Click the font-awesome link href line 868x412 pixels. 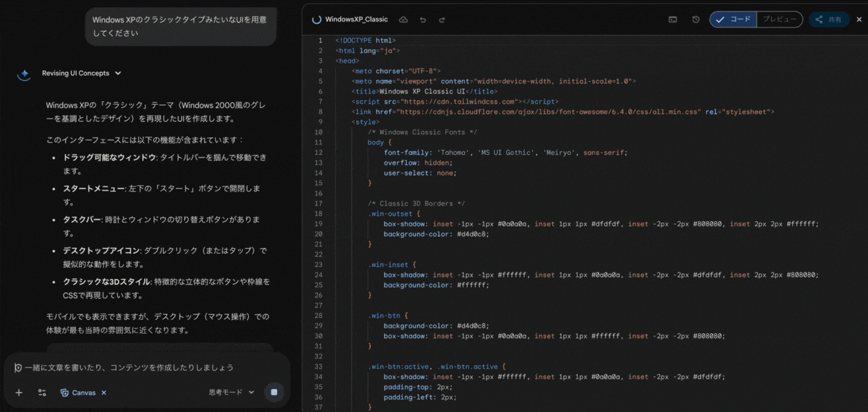pyautogui.click(x=563, y=112)
